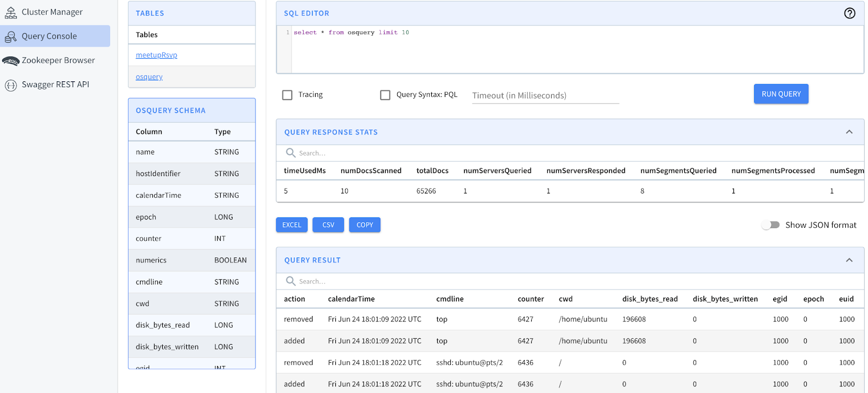Enable the Tracing checkbox
The image size is (868, 393).
(x=288, y=95)
